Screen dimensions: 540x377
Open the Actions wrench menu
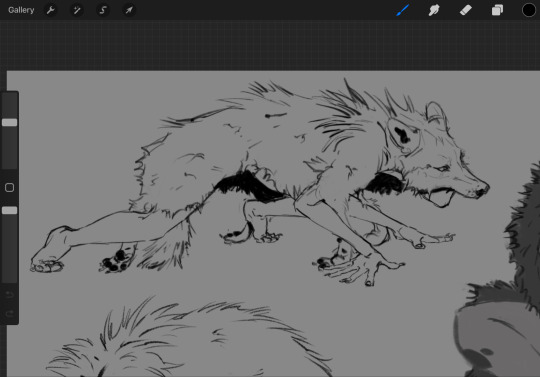(x=51, y=10)
